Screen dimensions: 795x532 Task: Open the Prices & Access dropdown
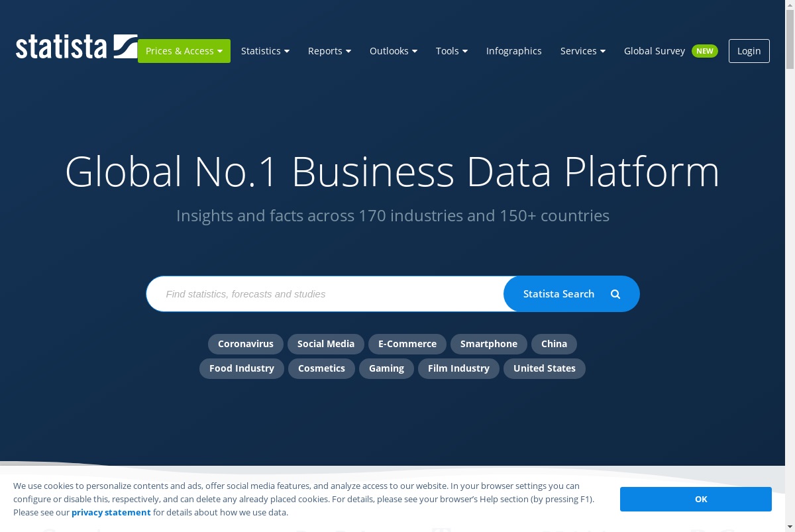coord(184,51)
